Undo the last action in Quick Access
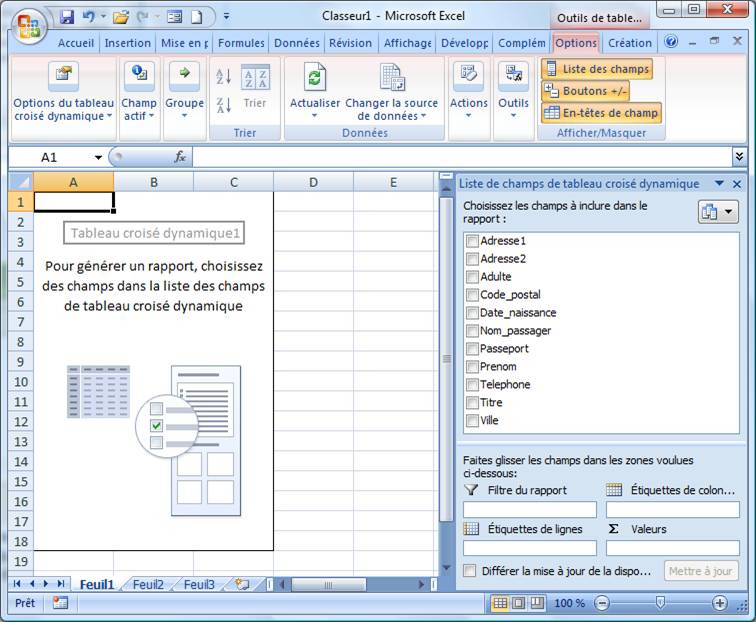The width and height of the screenshot is (756, 622). pyautogui.click(x=89, y=17)
